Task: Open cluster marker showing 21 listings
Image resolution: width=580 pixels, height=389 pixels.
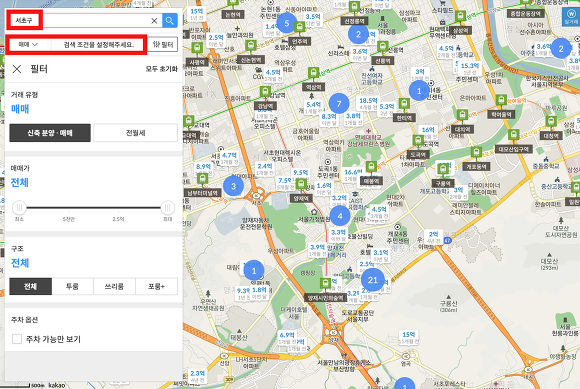Action: [372, 280]
